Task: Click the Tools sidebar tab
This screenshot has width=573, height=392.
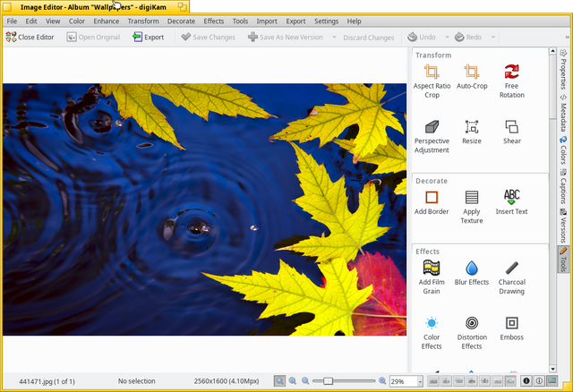Action: (x=563, y=260)
